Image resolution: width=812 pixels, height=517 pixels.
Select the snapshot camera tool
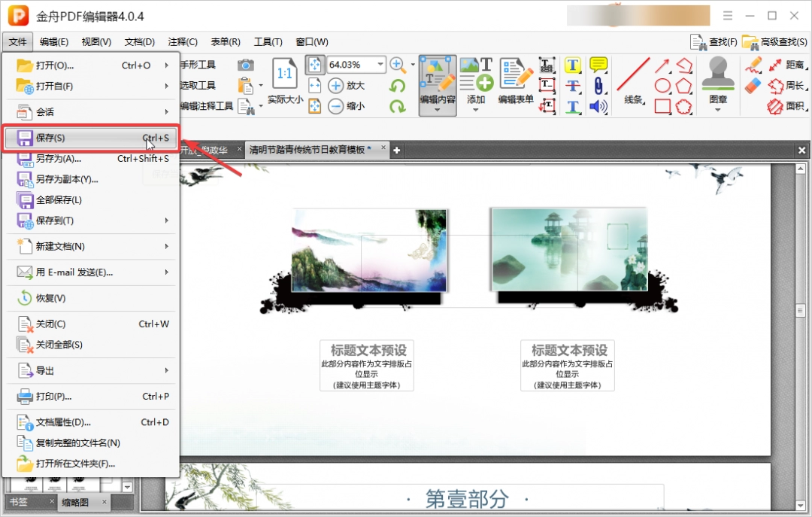tap(247, 65)
